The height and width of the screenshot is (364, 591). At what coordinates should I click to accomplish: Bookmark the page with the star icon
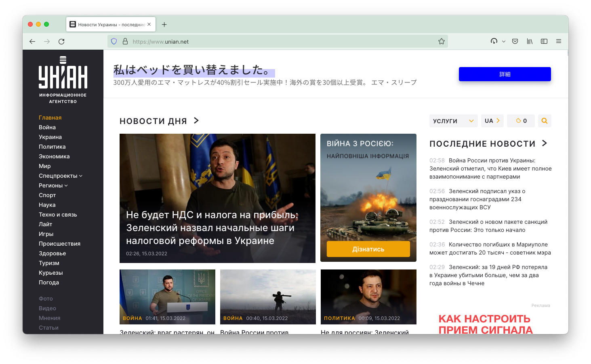(x=442, y=41)
